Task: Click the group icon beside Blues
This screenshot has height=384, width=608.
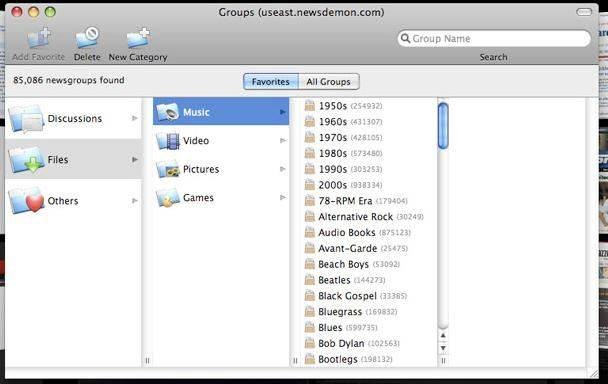Action: tap(309, 327)
